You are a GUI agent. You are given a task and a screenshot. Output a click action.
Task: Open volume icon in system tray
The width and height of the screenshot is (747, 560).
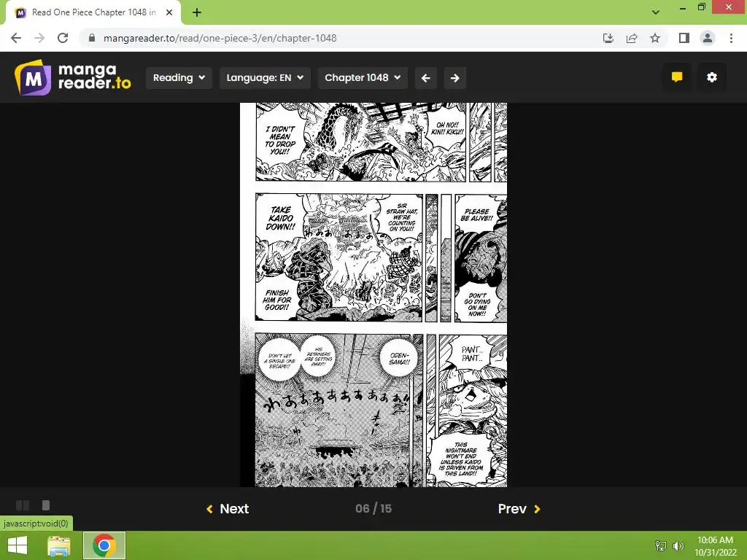tap(678, 545)
